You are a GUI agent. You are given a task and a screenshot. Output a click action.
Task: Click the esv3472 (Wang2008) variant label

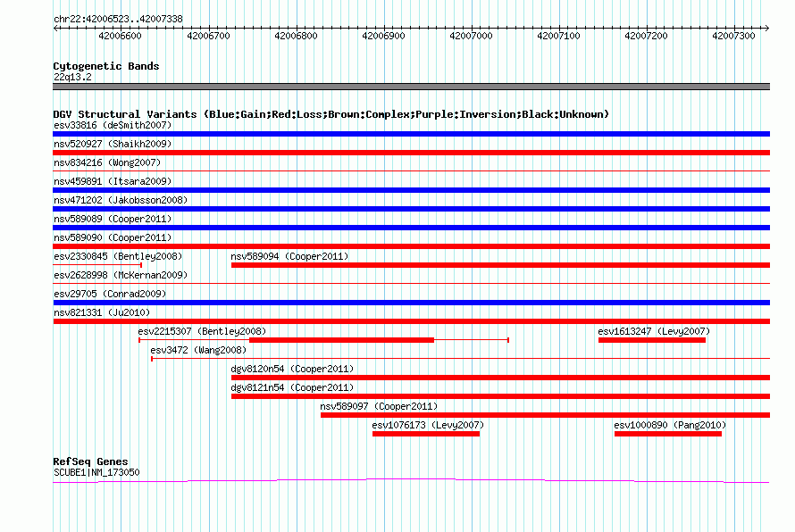(x=198, y=350)
